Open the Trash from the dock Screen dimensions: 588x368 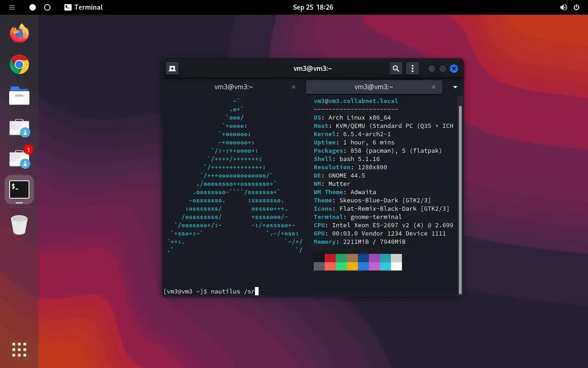19,225
